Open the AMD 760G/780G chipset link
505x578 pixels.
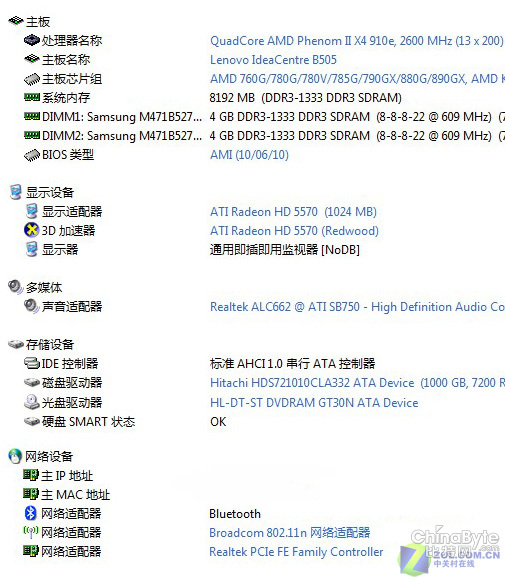(x=357, y=79)
